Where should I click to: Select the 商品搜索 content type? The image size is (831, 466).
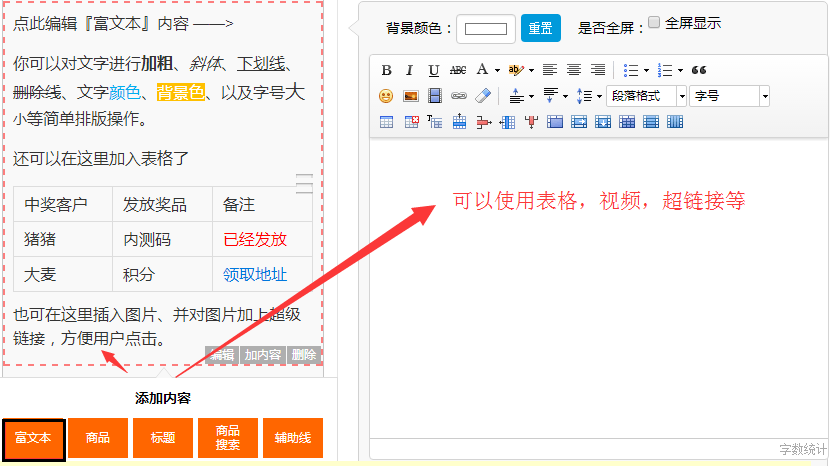tap(228, 438)
